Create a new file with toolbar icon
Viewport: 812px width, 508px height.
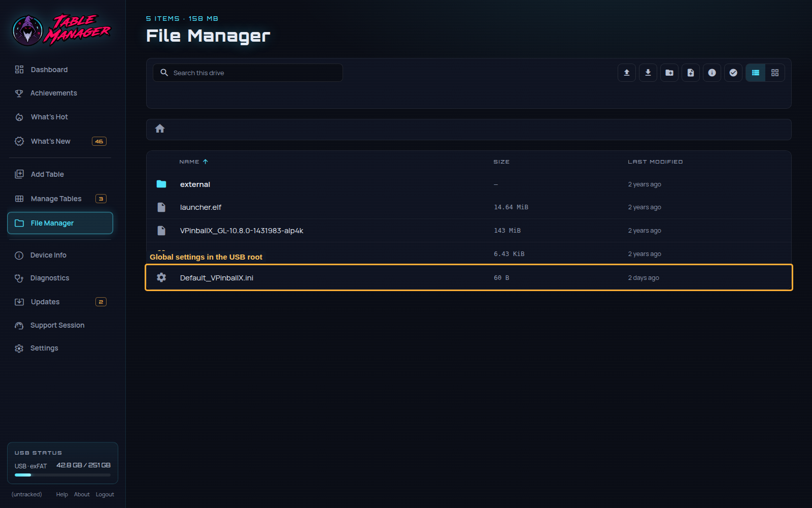(691, 73)
